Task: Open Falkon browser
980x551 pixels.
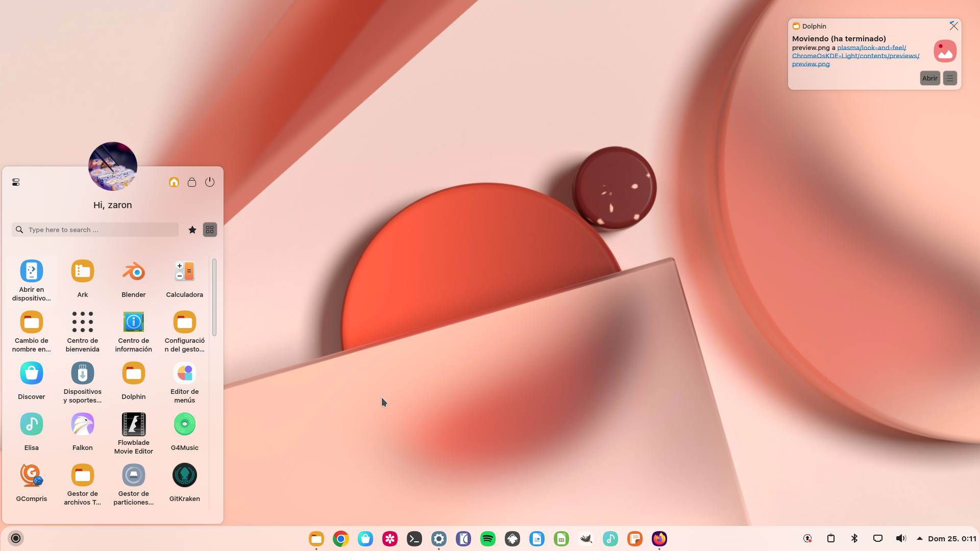Action: [82, 432]
